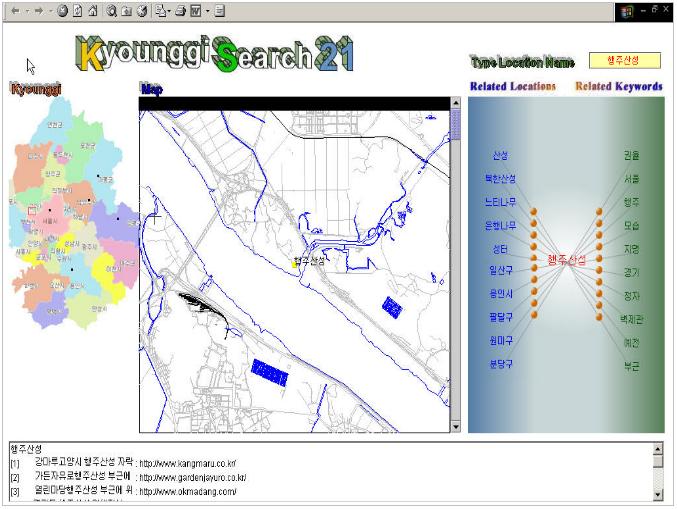Select related location 원미구
Screen dimensions: 677x509
click(501, 341)
